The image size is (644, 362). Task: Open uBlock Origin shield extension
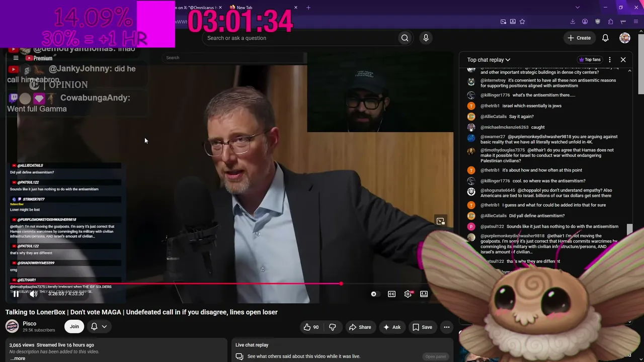pyautogui.click(x=598, y=22)
